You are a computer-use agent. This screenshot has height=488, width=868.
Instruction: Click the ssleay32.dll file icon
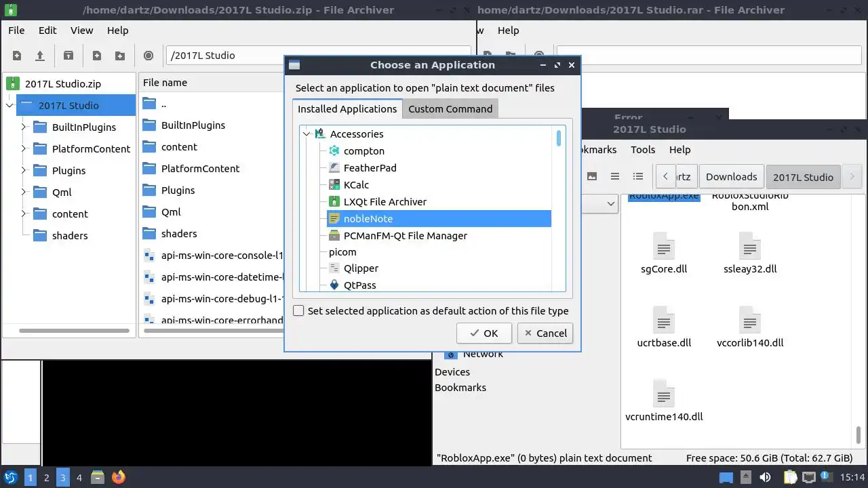point(750,245)
